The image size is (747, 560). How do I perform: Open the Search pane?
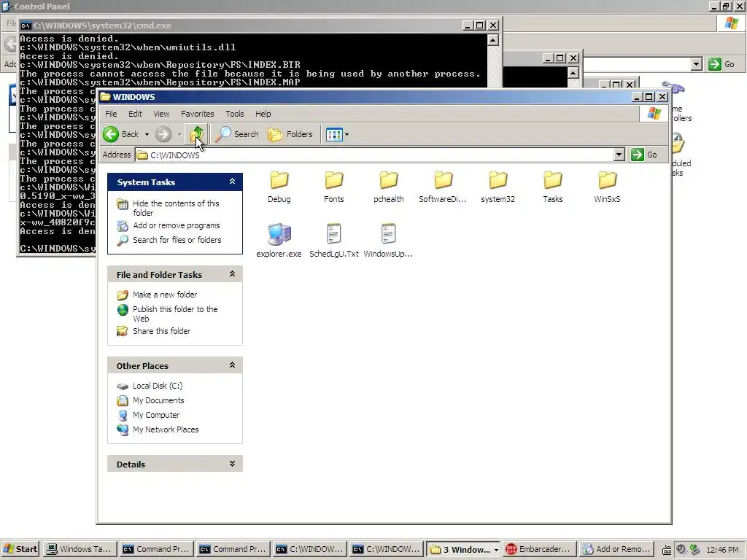[x=237, y=134]
